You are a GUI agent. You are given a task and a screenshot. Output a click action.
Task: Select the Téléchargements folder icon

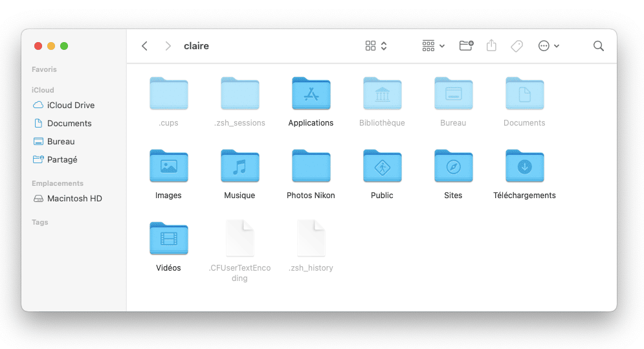(x=524, y=166)
